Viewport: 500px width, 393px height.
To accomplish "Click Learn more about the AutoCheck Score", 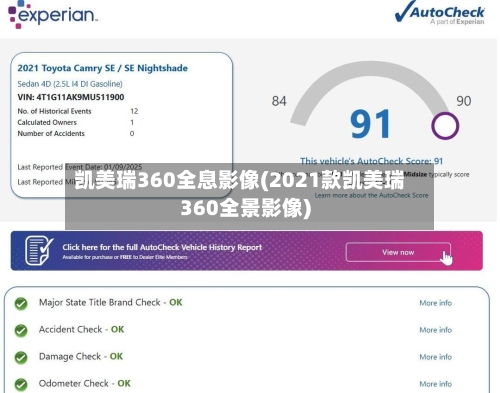I will 371,195.
